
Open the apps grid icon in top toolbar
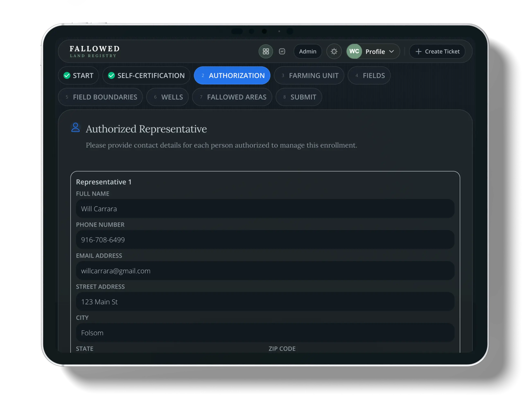coord(266,51)
